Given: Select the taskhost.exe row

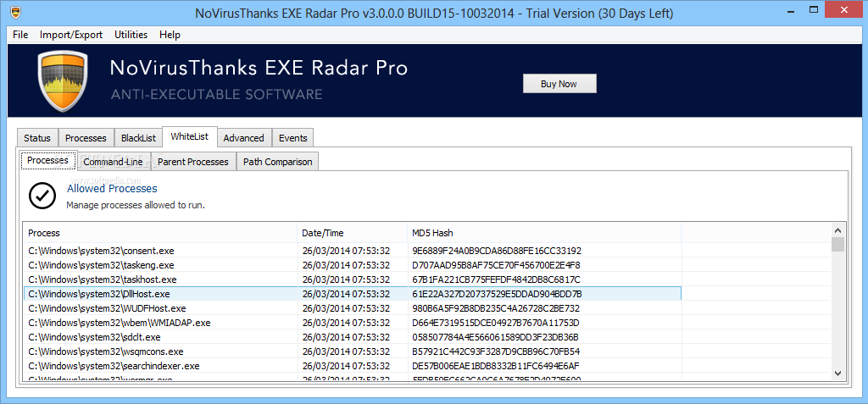Looking at the screenshot, I should pos(352,279).
